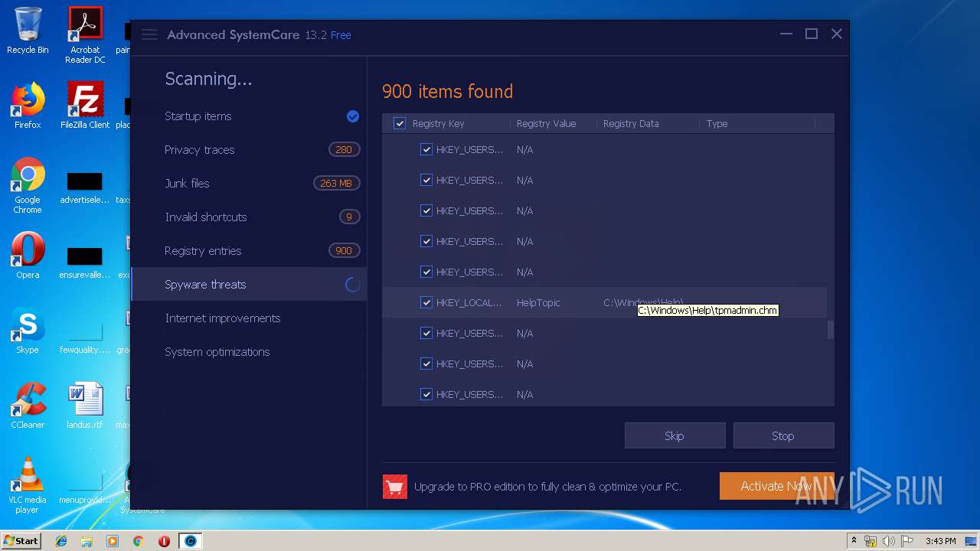Click the results list scrollbar thumb
The image size is (980, 551).
(x=831, y=330)
